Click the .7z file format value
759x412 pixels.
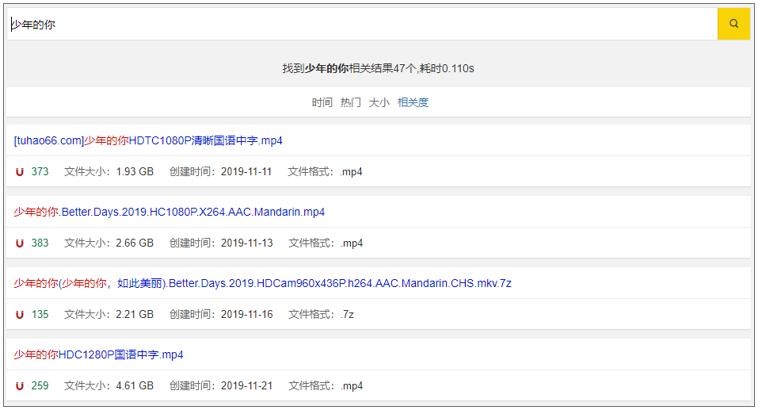click(347, 315)
